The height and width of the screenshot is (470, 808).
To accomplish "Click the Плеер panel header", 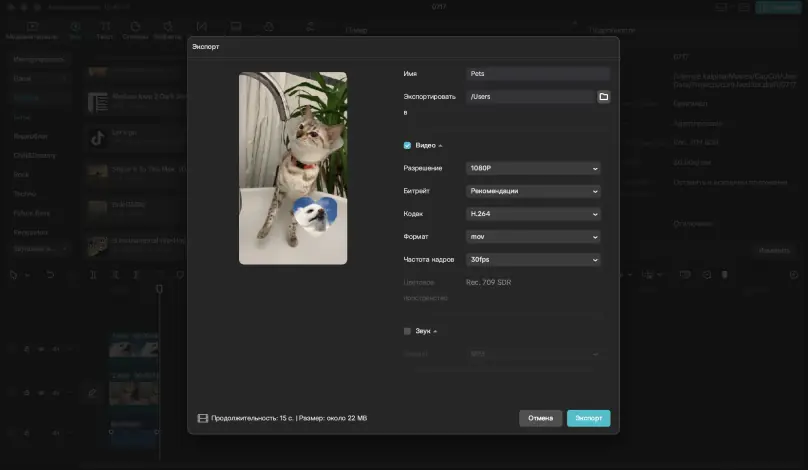I will pos(356,30).
